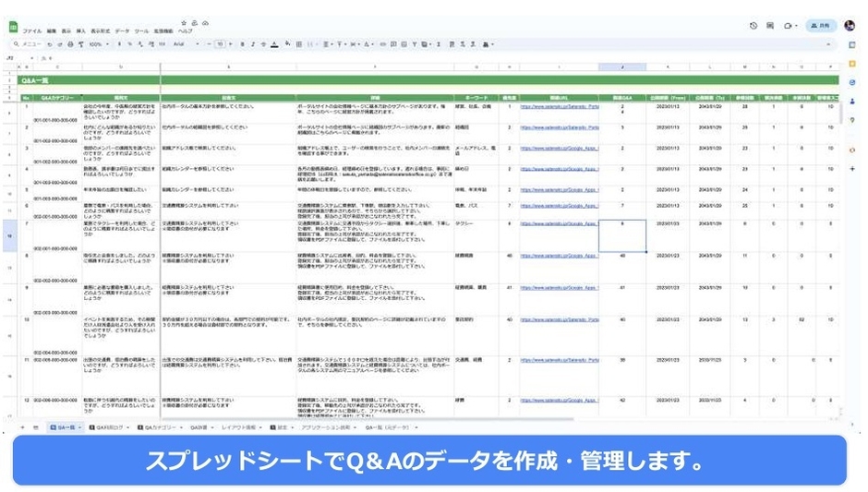The height and width of the screenshot is (492, 868).
Task: Open the related URL link in row 12
Action: point(559,400)
